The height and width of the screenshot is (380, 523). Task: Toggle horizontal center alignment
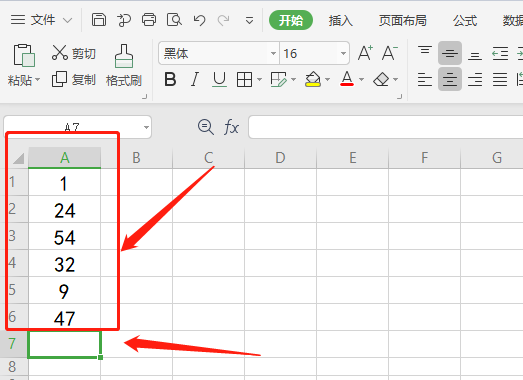[x=450, y=79]
